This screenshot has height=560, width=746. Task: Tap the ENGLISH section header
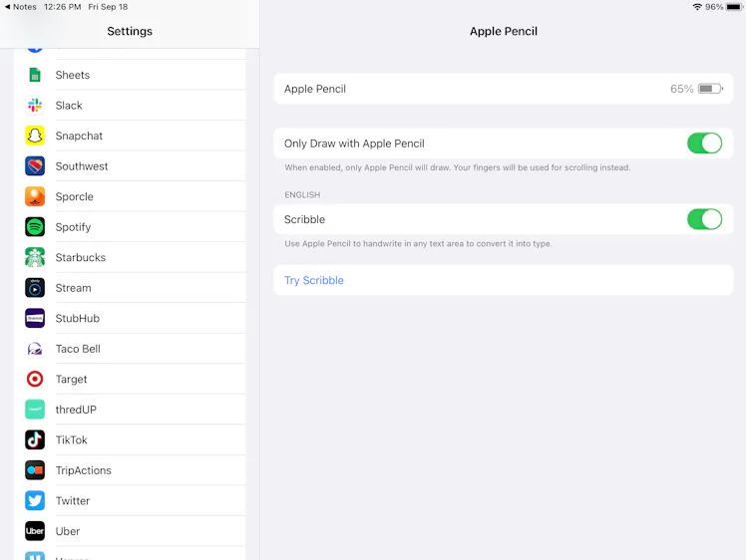click(302, 195)
